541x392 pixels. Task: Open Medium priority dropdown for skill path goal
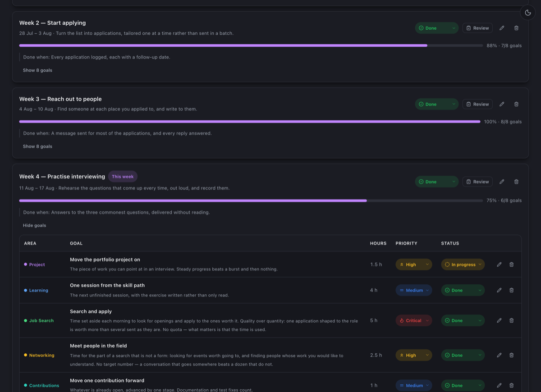click(414, 290)
